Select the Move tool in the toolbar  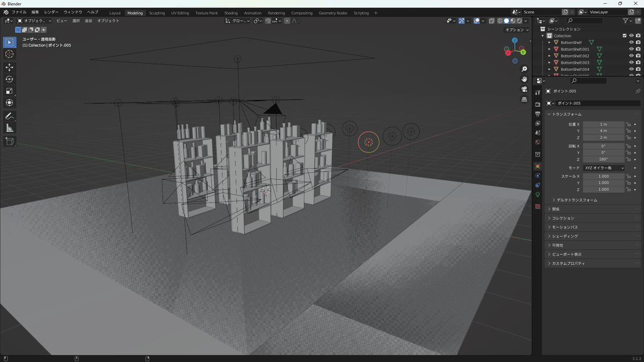(9, 68)
